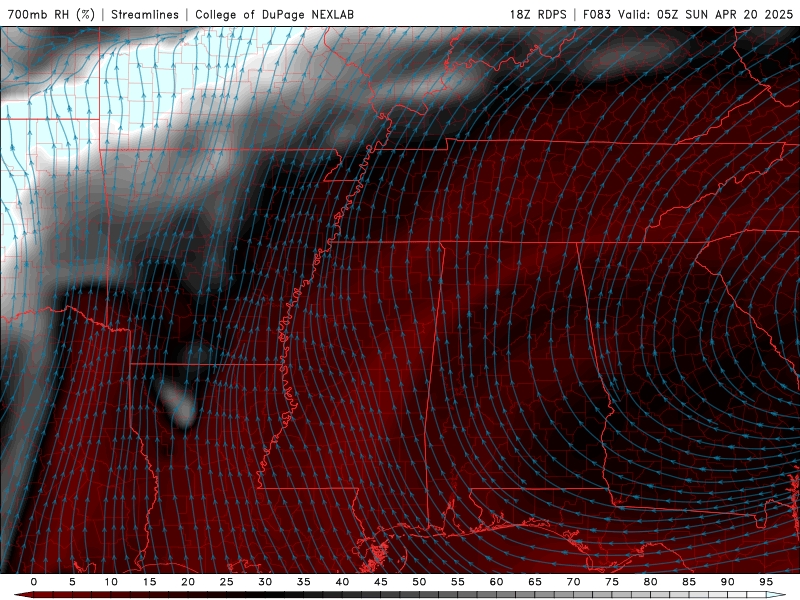Image resolution: width=800 pixels, height=600 pixels.
Task: Click the "Valid: 05Z SUN APR 20 2025" text
Action: (x=705, y=14)
